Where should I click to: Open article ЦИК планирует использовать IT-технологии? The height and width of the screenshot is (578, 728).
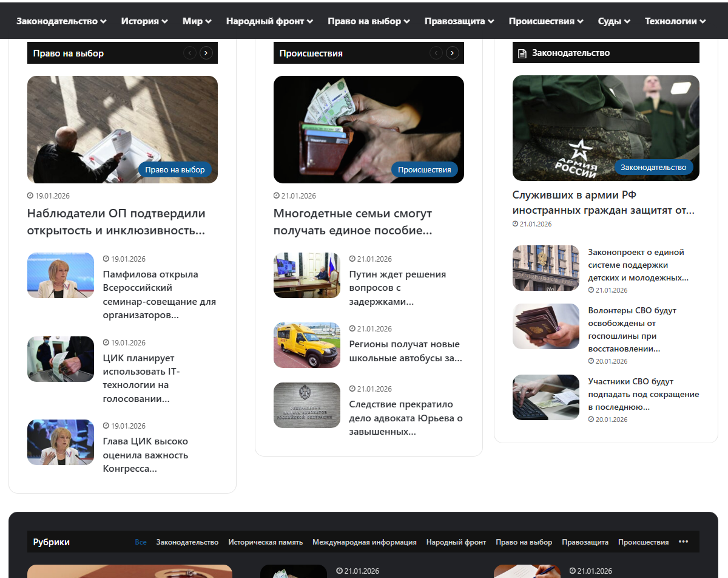point(142,378)
